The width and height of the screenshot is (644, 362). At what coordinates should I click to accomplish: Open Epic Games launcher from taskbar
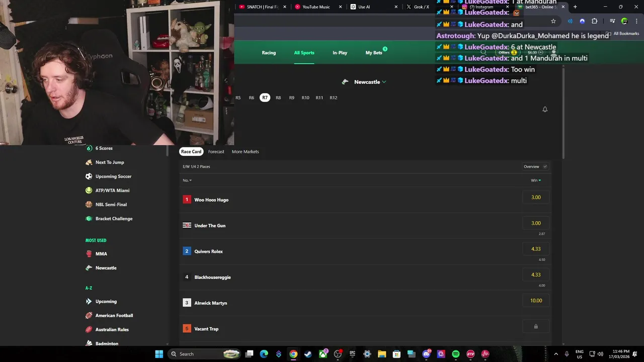tap(352, 354)
